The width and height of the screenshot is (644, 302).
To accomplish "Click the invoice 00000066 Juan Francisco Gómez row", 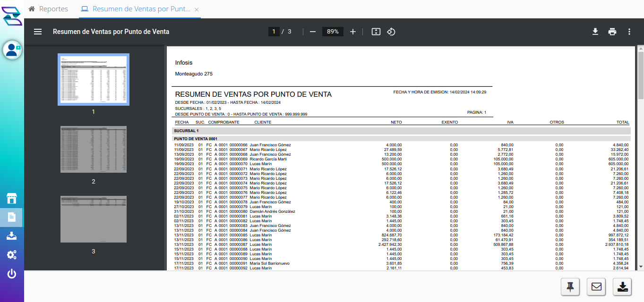I will pyautogui.click(x=401, y=145).
